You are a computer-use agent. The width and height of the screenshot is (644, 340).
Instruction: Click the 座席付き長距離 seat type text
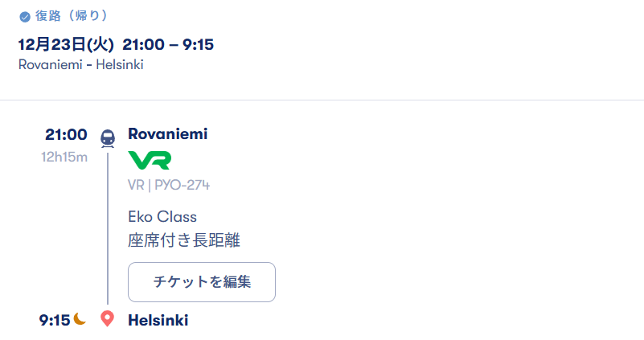184,240
